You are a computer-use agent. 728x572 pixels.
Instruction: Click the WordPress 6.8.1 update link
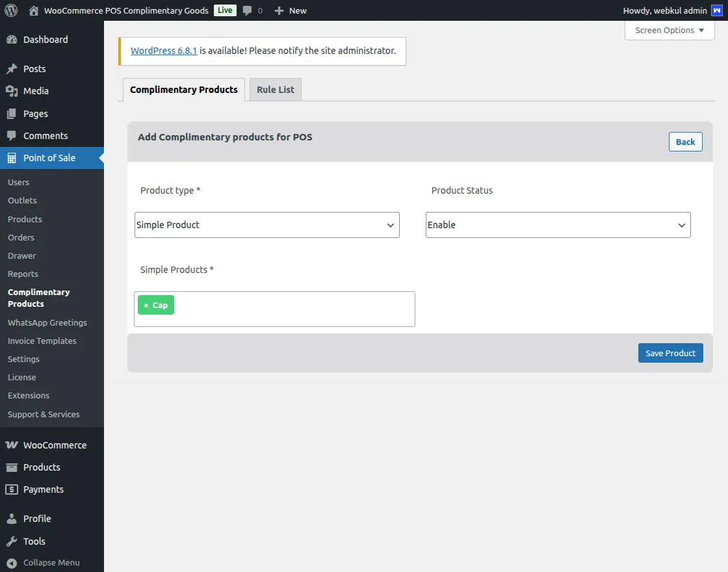click(x=164, y=51)
